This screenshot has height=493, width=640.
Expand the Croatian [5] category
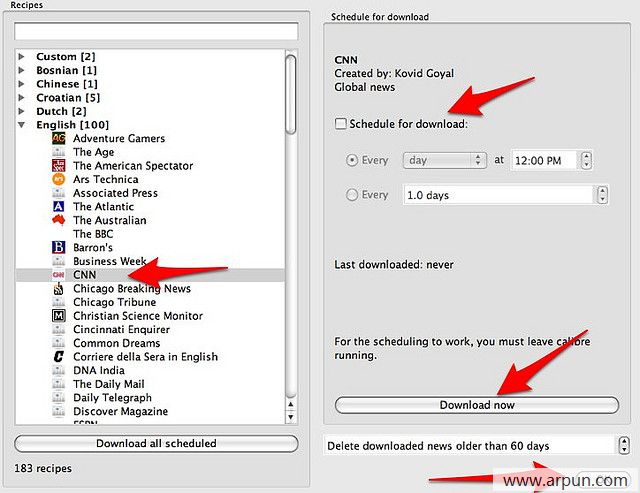22,98
